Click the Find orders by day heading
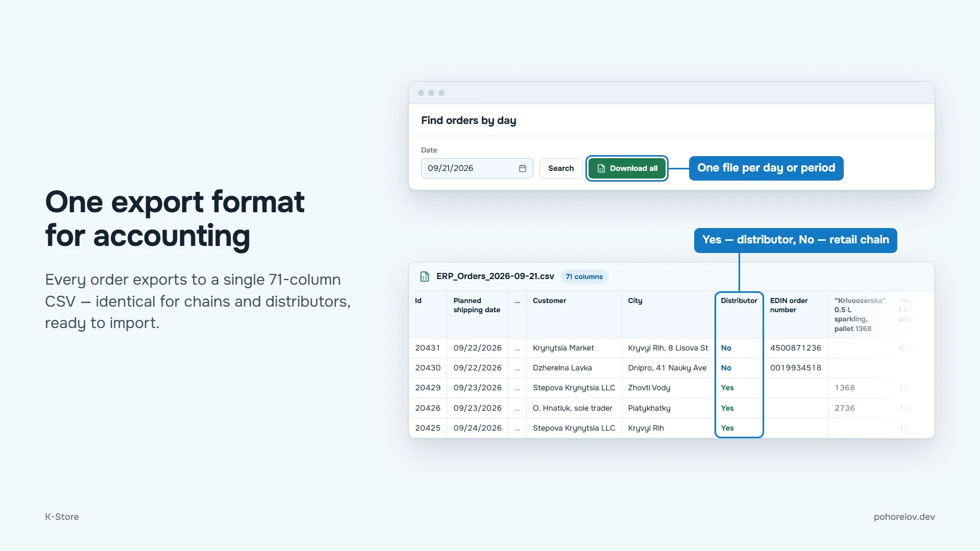 pos(468,120)
